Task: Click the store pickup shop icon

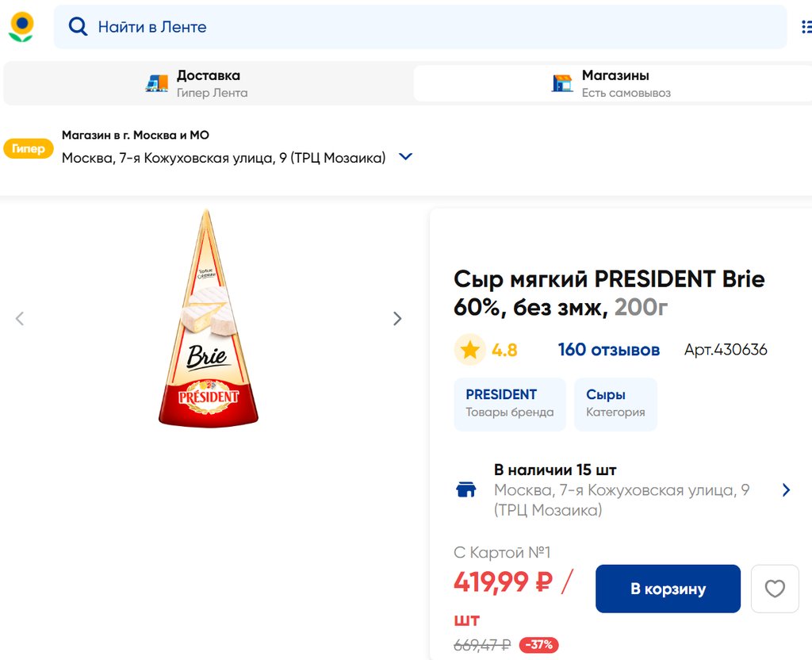Action: [562, 83]
